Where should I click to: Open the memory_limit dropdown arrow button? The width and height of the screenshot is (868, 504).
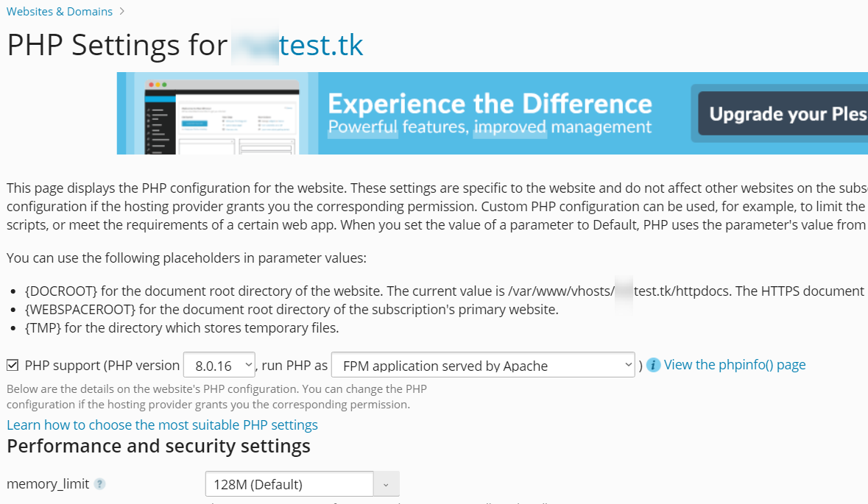tap(387, 484)
